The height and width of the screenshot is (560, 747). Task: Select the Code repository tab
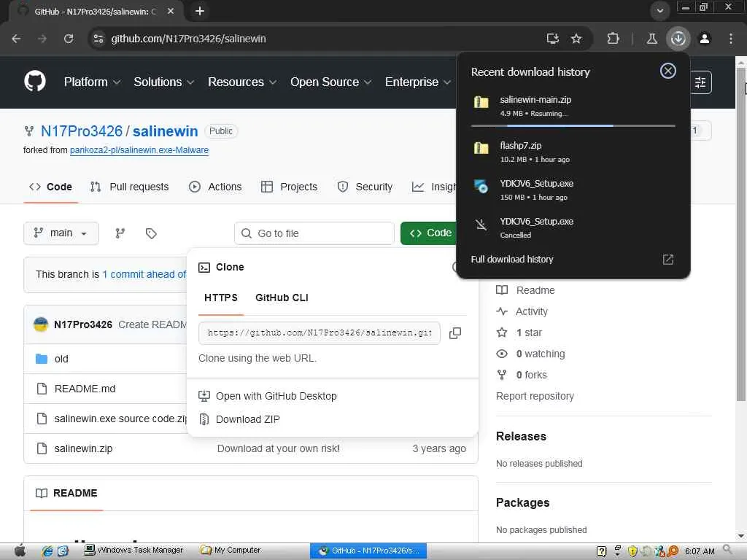[50, 187]
